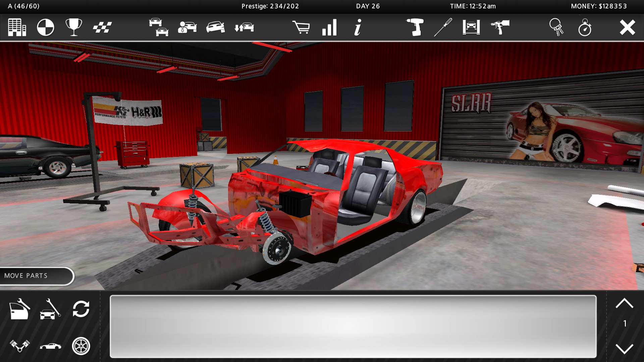
Task: Open the dyno test wheel icon
Action: point(45,27)
